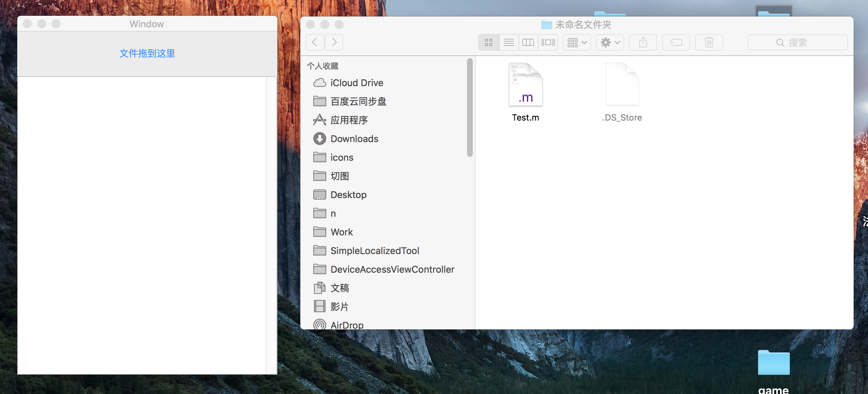Click the 文件拖到这里 link text
This screenshot has height=394, width=868.
pyautogui.click(x=147, y=53)
